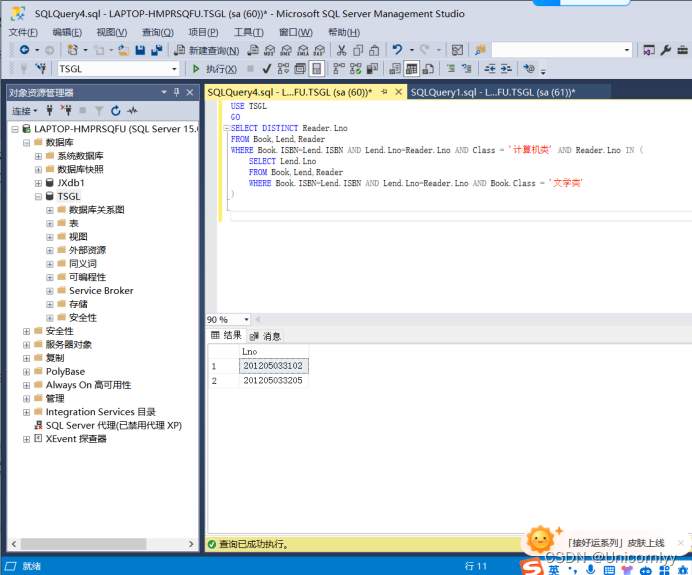Click the refresh icon in Object Explorer
Screen dimensions: 692x575
click(116, 111)
